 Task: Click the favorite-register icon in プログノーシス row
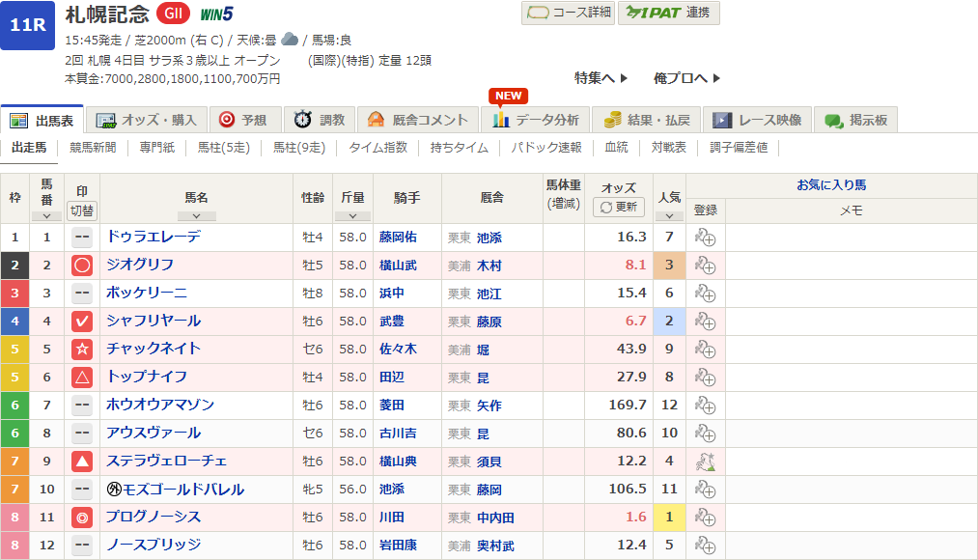[x=705, y=518]
